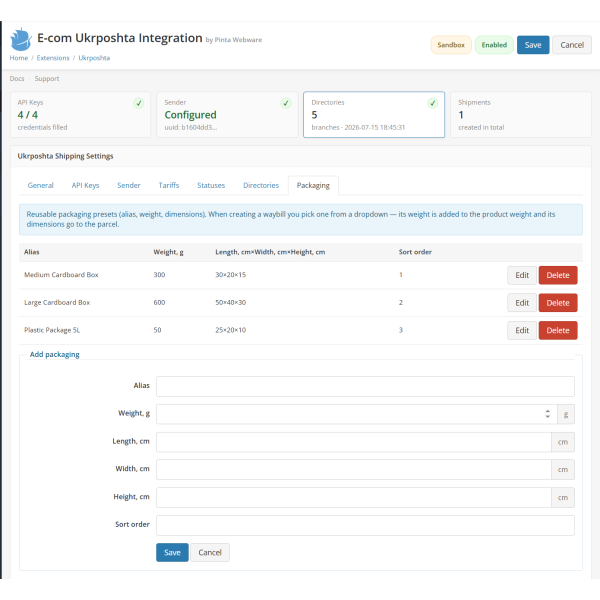
Task: Save the new packaging form
Action: pyautogui.click(x=172, y=552)
